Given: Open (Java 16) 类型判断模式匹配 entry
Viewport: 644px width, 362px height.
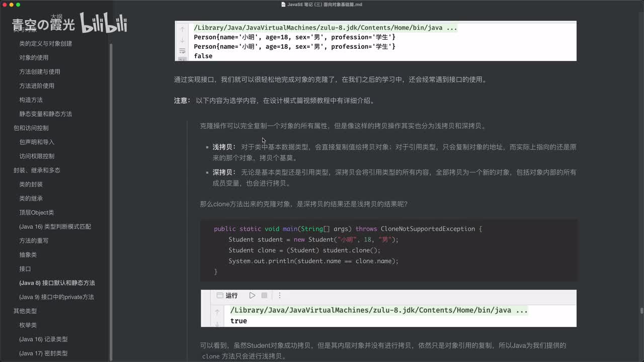Looking at the screenshot, I should (x=55, y=227).
